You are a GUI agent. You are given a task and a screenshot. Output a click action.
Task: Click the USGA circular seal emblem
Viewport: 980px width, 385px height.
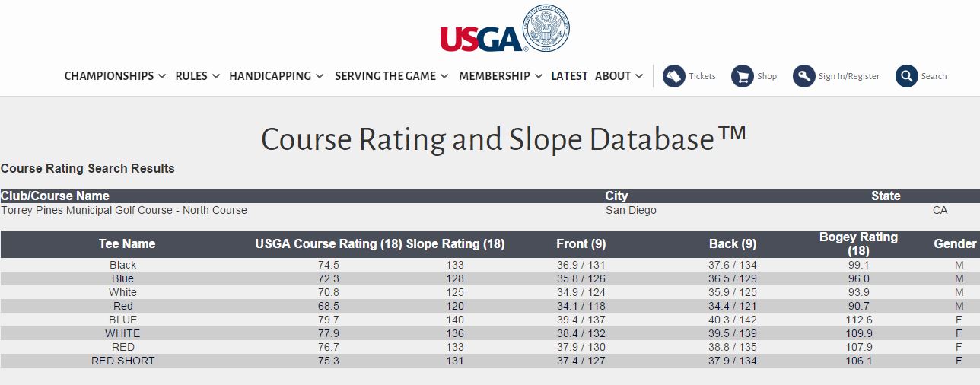[x=546, y=29]
